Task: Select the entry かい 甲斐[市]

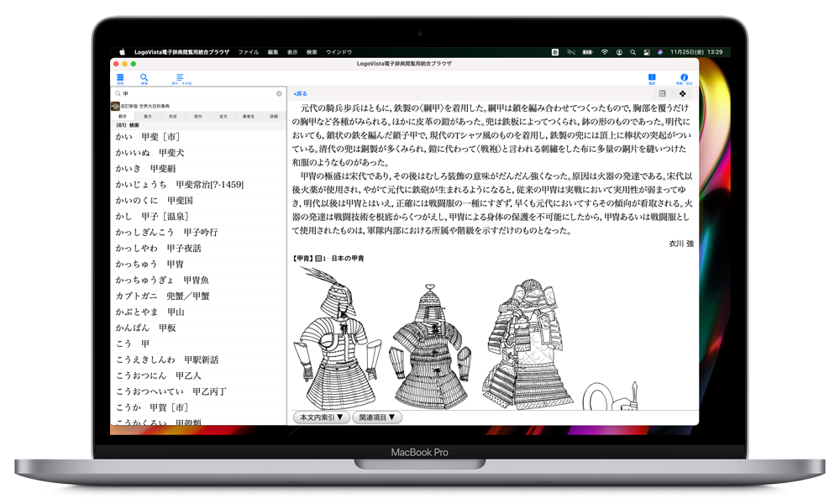Action: pos(198,137)
